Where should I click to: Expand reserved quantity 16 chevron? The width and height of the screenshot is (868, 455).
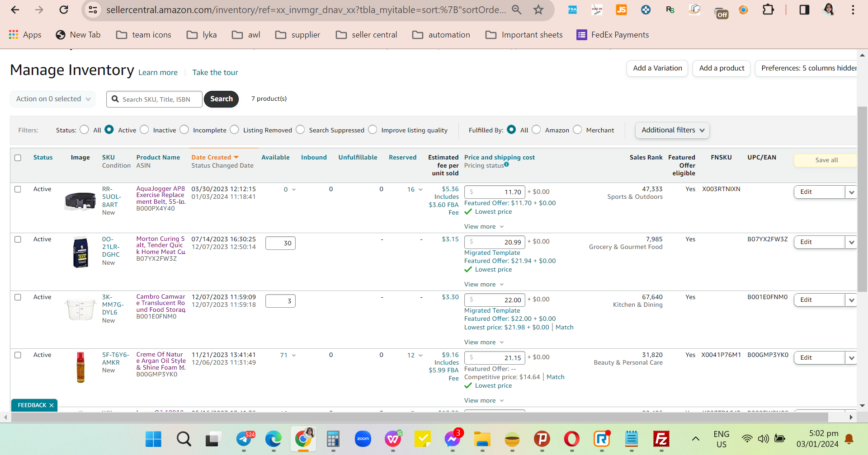420,190
